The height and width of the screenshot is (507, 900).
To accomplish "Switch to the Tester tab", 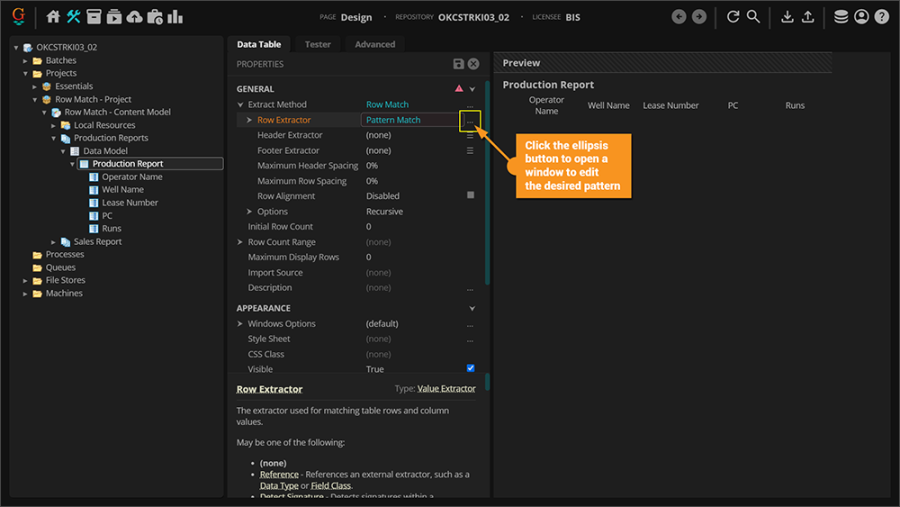I will (x=318, y=44).
